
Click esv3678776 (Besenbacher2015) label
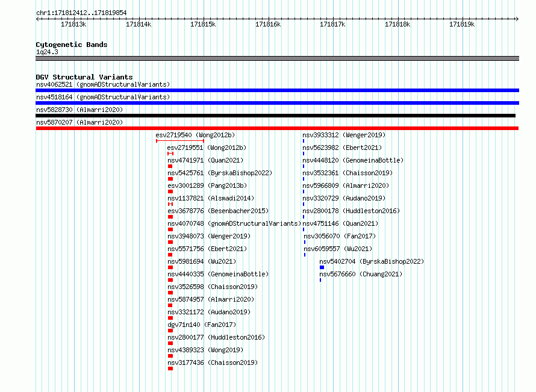(218, 211)
